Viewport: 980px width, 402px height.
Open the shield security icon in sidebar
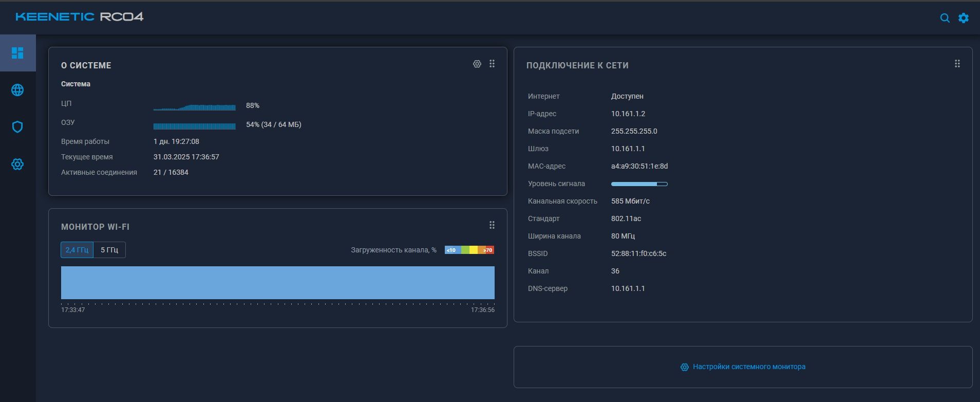click(17, 127)
